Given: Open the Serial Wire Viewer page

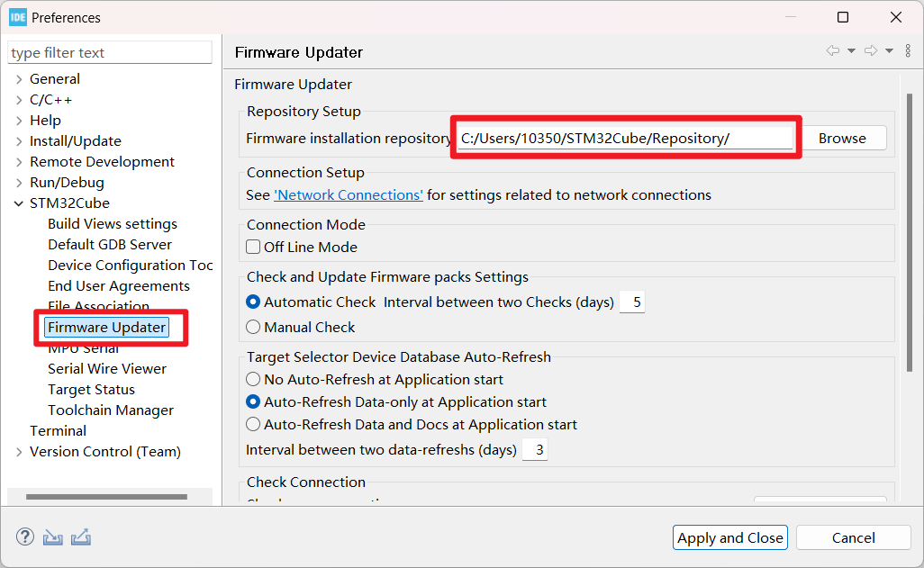Looking at the screenshot, I should (107, 369).
